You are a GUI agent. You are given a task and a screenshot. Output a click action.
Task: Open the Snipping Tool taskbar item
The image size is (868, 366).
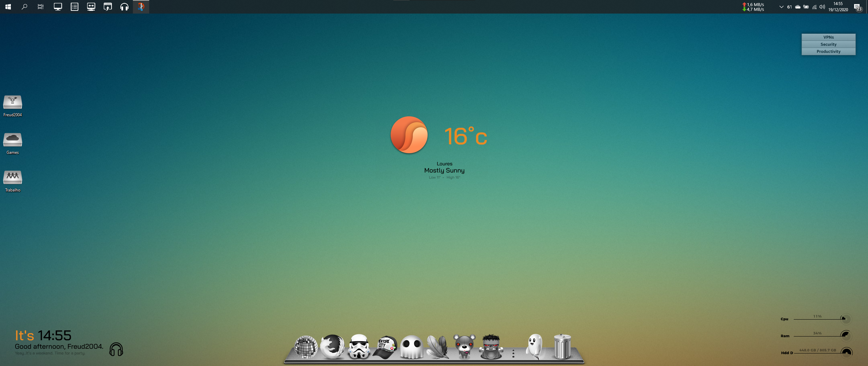tap(141, 7)
